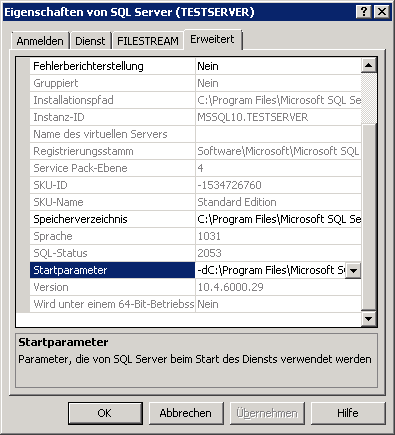The width and height of the screenshot is (395, 435).
Task: Click the scrollbar down arrow
Action: pos(369,319)
